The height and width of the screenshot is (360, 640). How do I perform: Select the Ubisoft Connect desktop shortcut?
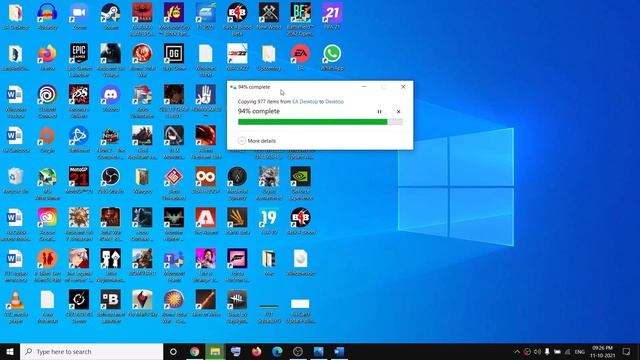[x=47, y=101]
